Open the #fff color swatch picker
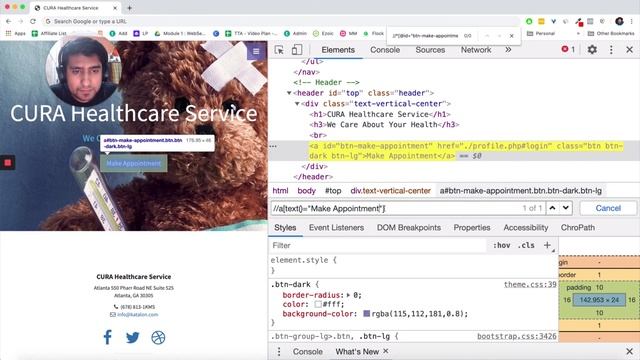The height and width of the screenshot is (360, 640). (x=318, y=304)
